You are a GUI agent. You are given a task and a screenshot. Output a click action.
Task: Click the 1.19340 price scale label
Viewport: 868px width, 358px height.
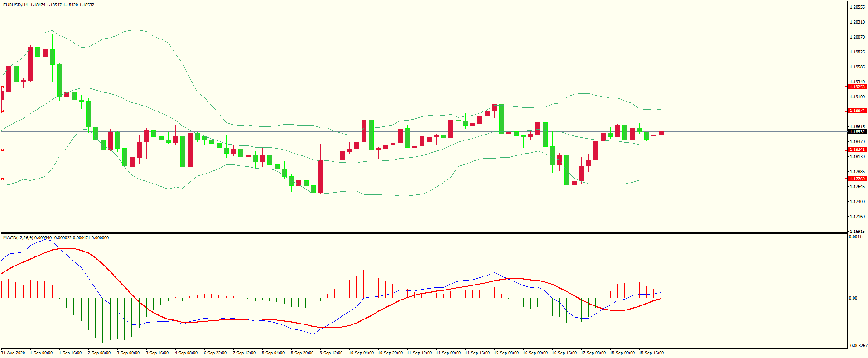(858, 82)
